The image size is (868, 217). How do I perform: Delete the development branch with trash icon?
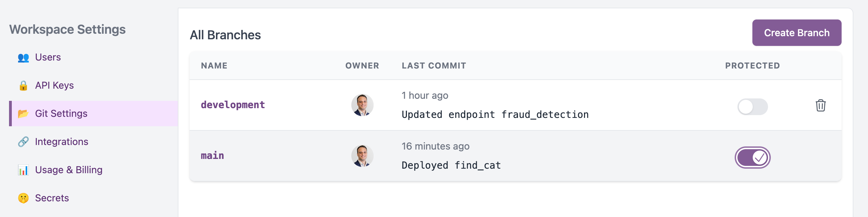click(x=820, y=105)
